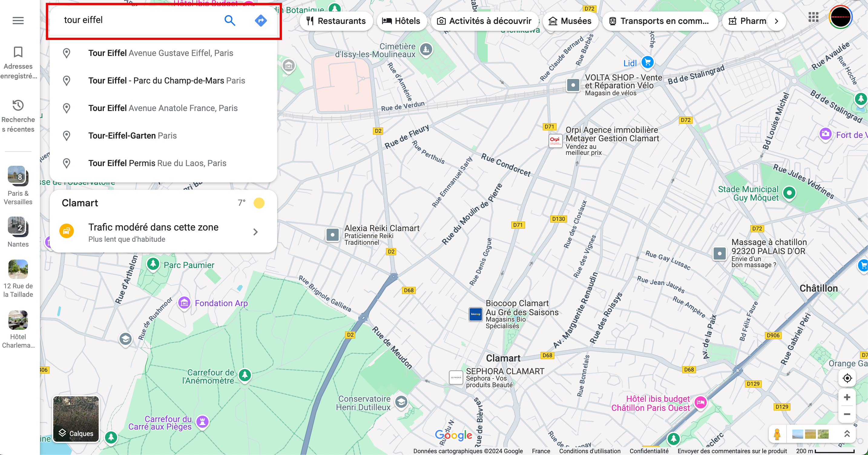Open the Google apps grid
The image size is (868, 455).
coord(814,17)
